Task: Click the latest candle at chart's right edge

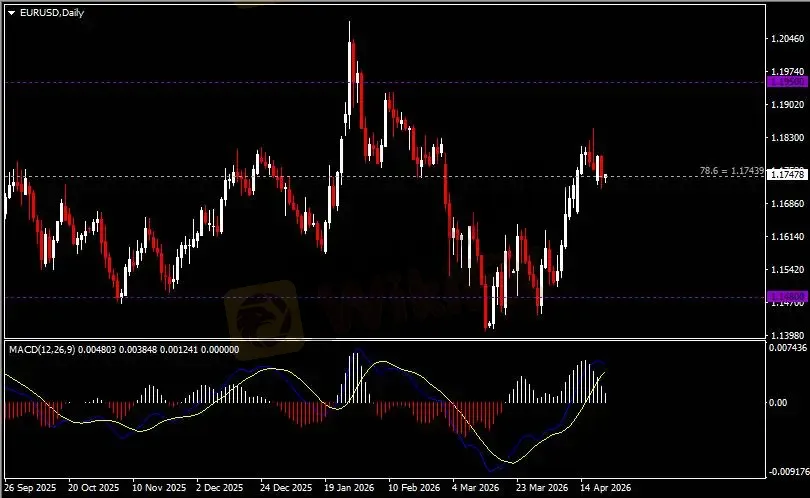Action: pos(605,176)
